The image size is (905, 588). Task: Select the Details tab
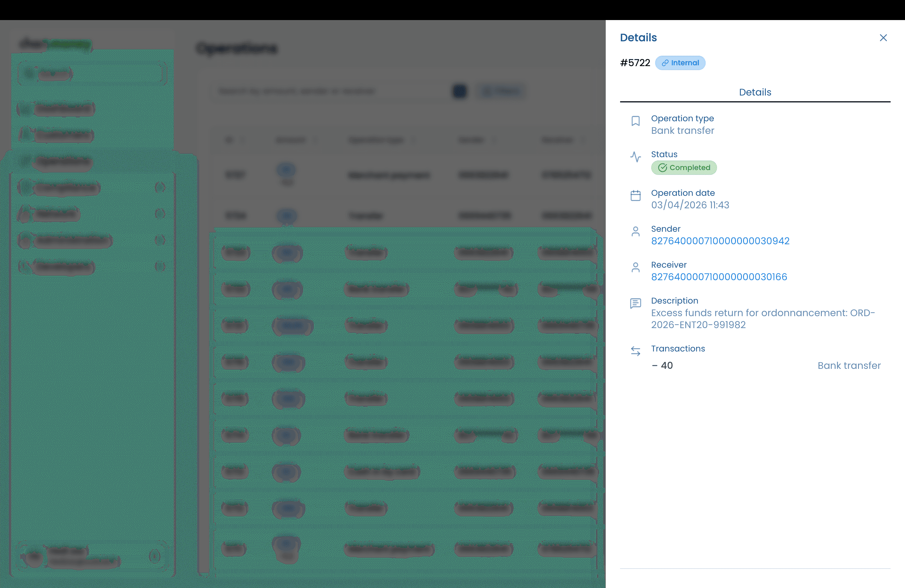[755, 93]
